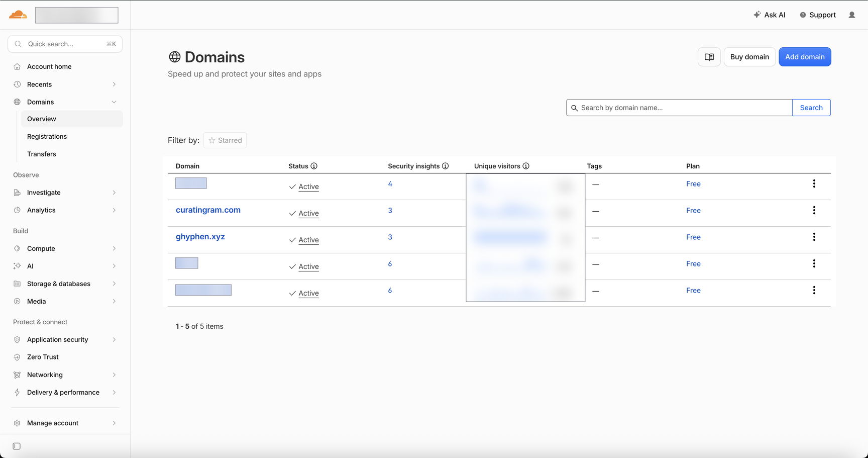The height and width of the screenshot is (458, 868).
Task: Click the Unique visitors info icon
Action: coord(526,166)
